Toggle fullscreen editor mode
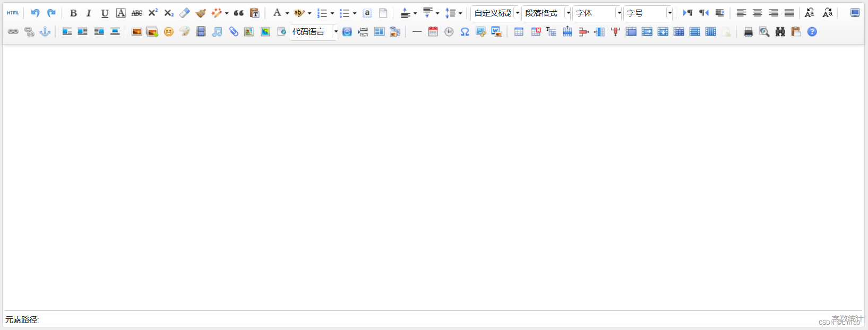The width and height of the screenshot is (868, 330). 855,13
